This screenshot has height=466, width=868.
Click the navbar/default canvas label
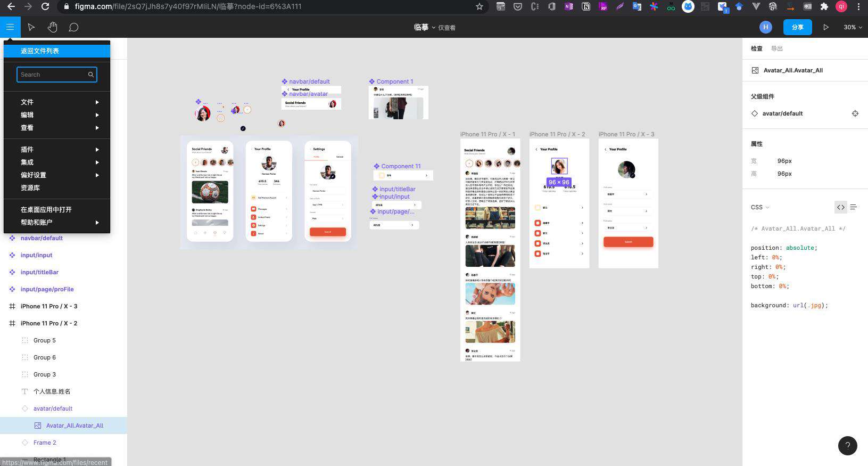(309, 81)
